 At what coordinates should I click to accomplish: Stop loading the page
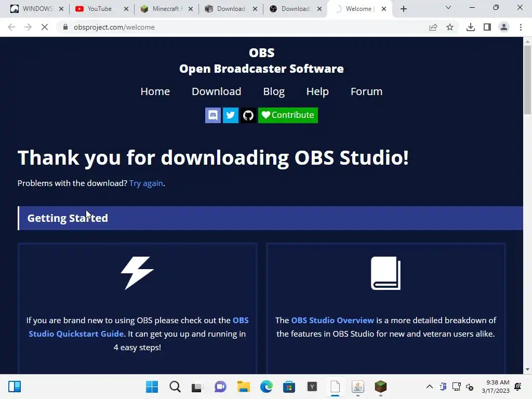[x=45, y=27]
